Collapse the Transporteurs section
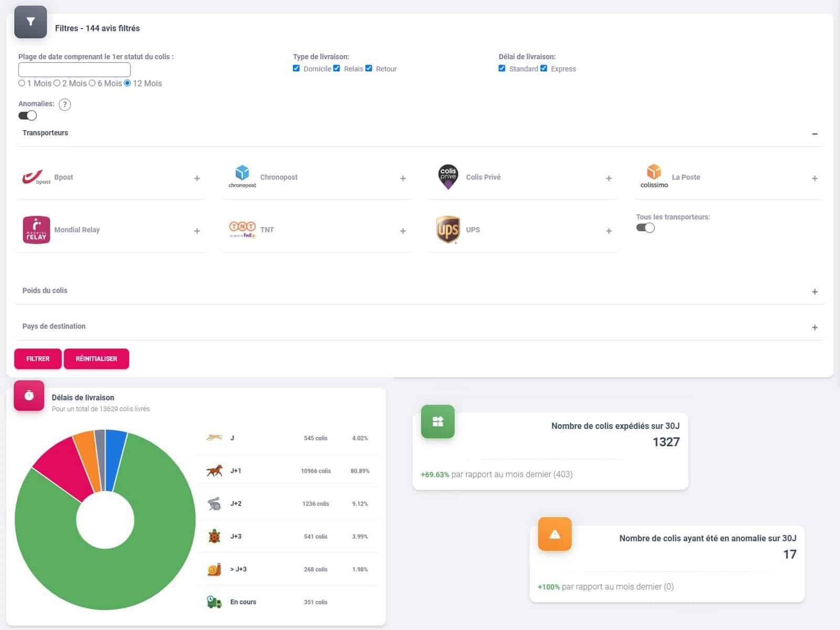The height and width of the screenshot is (630, 840). click(815, 134)
